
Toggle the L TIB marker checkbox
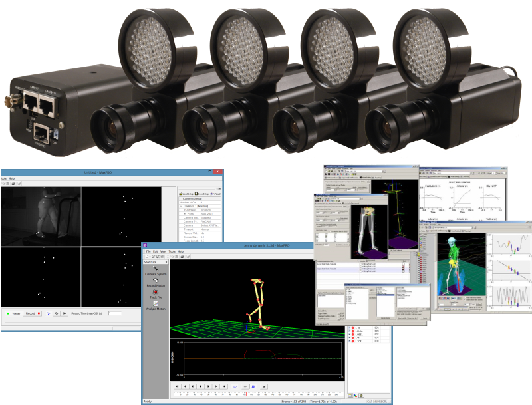coord(350,327)
